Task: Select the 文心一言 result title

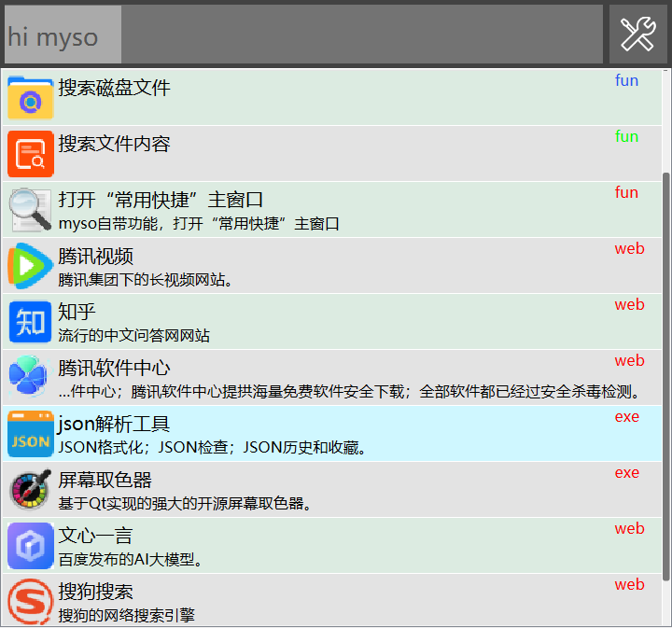Action: (95, 537)
